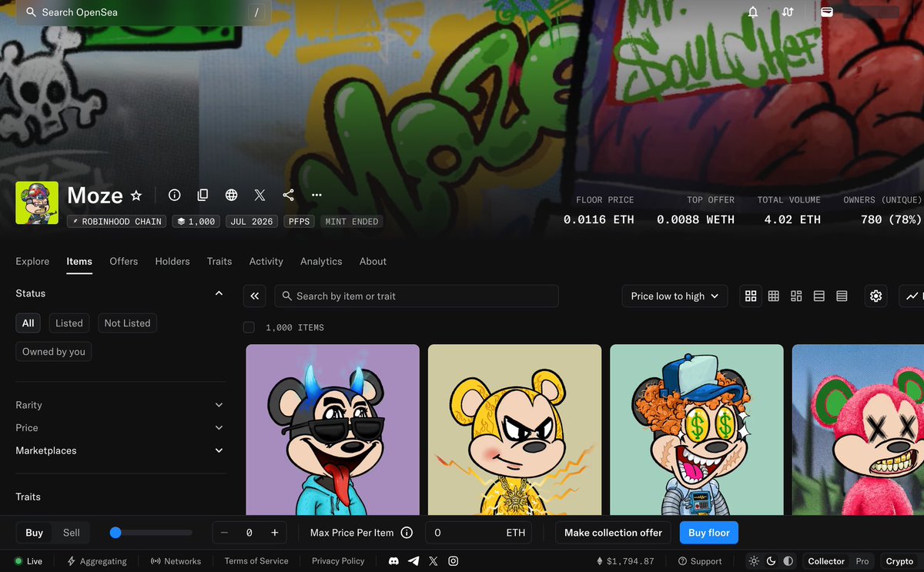Open the Traits tab
This screenshot has width=924, height=572.
219,261
